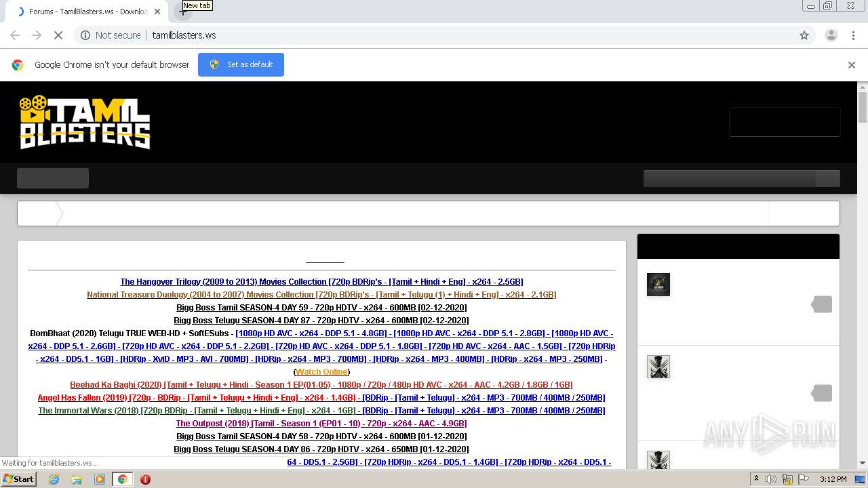Open Bigg Boss Telugu Day 86 link
Image resolution: width=868 pixels, height=488 pixels.
click(x=321, y=449)
